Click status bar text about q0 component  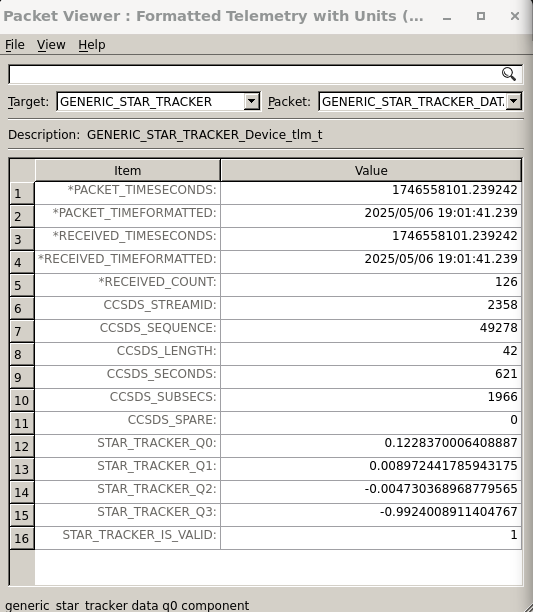(x=127, y=605)
